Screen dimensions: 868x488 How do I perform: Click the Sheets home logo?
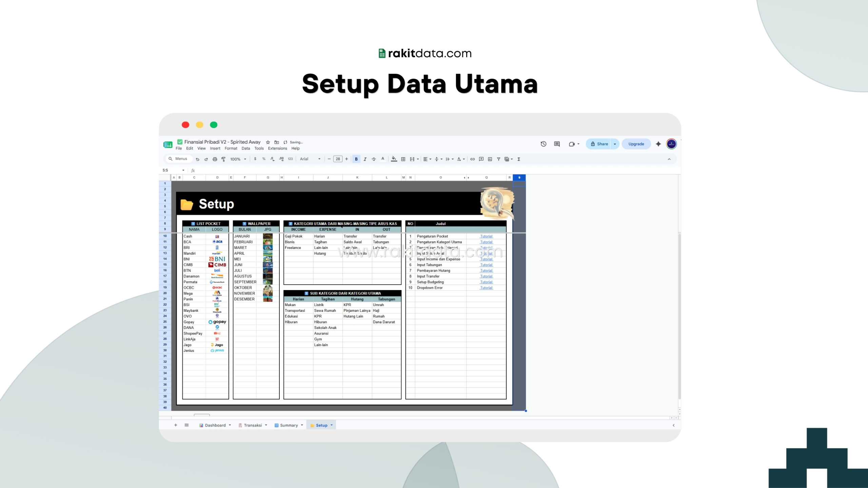168,145
